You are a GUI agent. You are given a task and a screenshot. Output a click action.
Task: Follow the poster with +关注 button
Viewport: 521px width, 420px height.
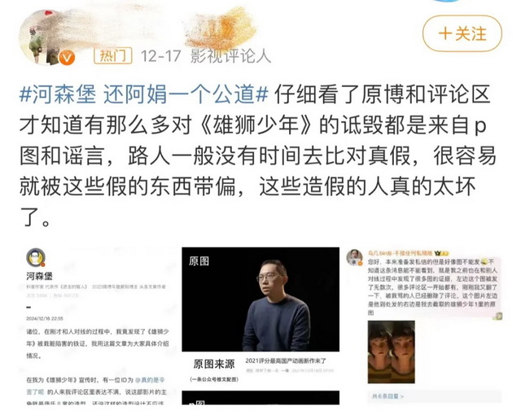tap(462, 33)
